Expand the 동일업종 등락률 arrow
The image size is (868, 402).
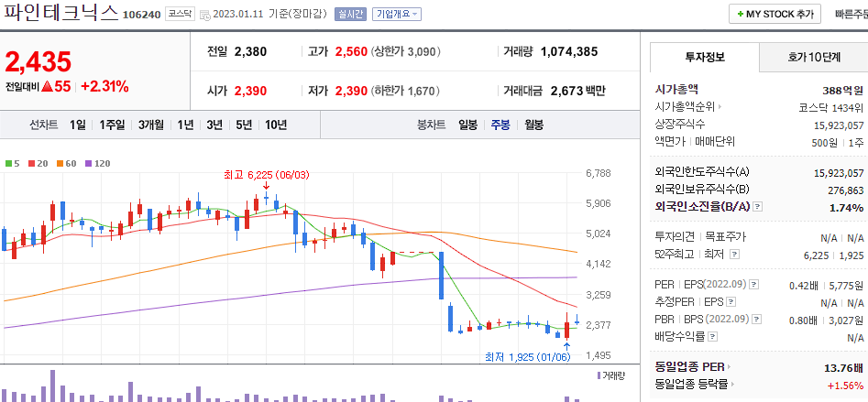(x=732, y=385)
